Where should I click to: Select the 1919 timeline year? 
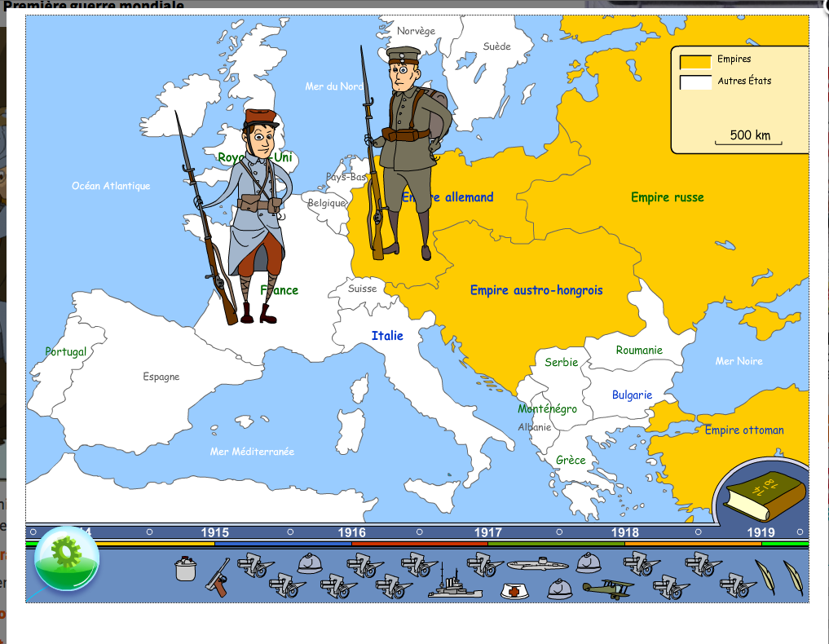(x=761, y=532)
